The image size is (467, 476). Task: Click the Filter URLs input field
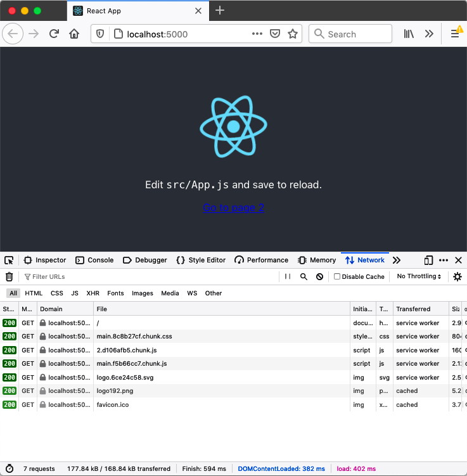point(146,277)
